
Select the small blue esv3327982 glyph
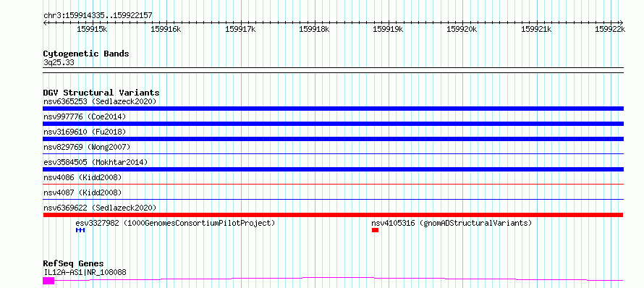pyautogui.click(x=80, y=230)
